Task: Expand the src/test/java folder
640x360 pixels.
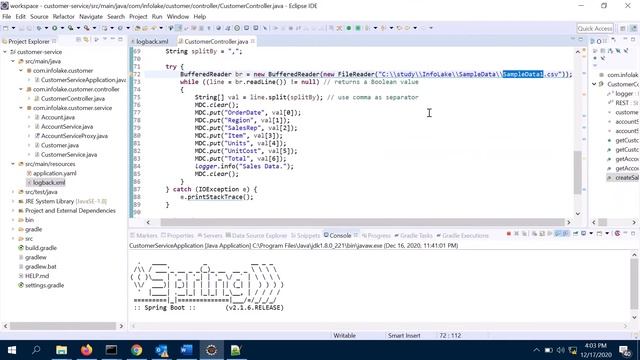Action: pyautogui.click(x=13, y=192)
